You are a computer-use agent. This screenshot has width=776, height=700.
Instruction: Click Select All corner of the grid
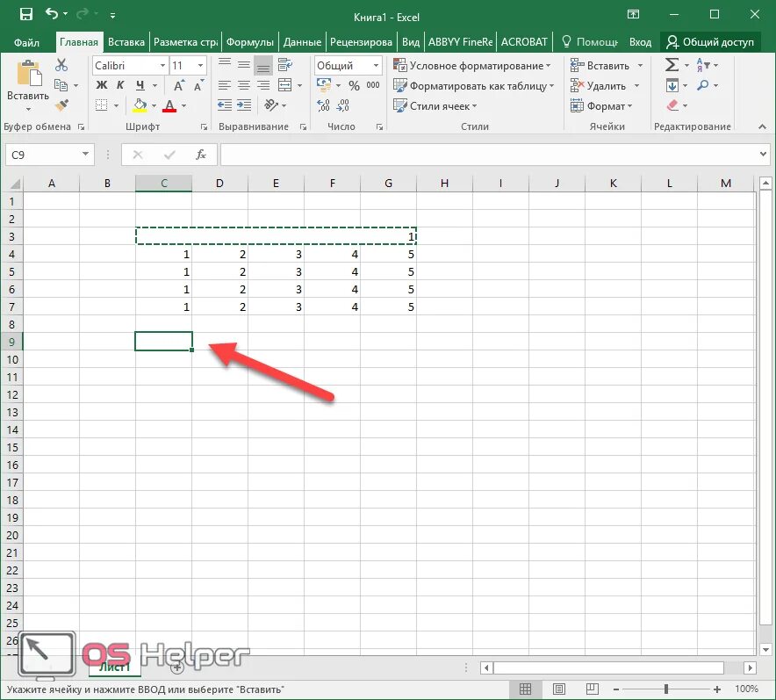13,184
